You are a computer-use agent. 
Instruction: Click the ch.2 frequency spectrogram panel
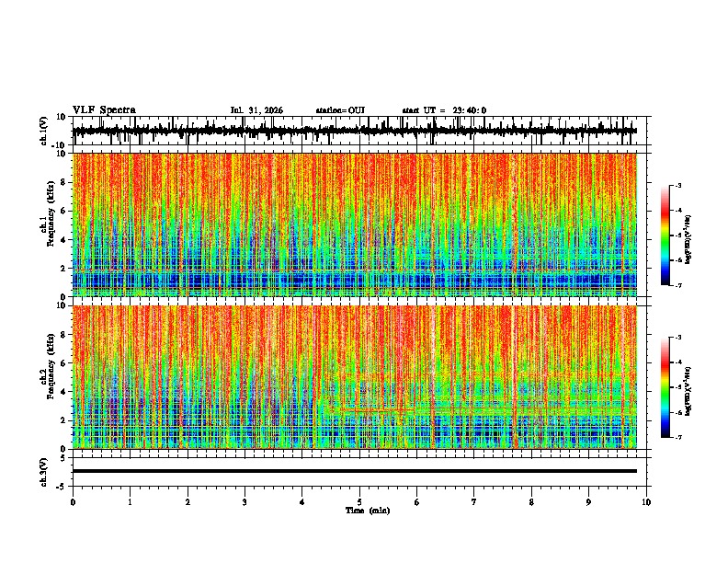[x=355, y=377]
